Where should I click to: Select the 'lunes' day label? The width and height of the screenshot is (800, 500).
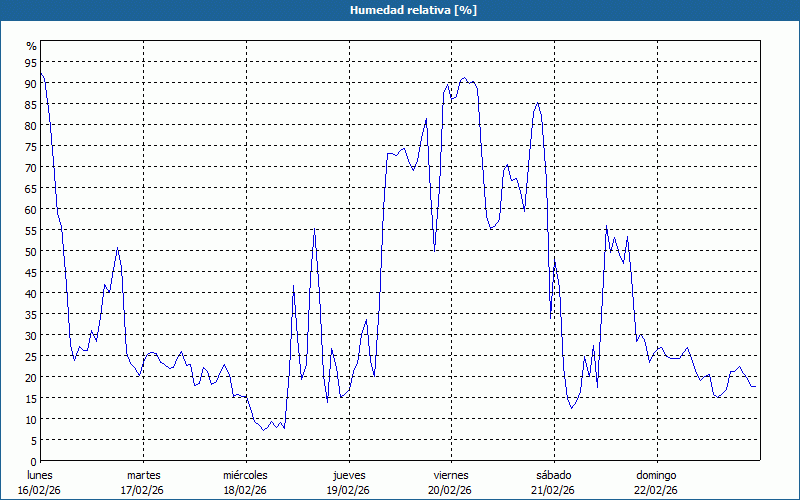(40, 475)
